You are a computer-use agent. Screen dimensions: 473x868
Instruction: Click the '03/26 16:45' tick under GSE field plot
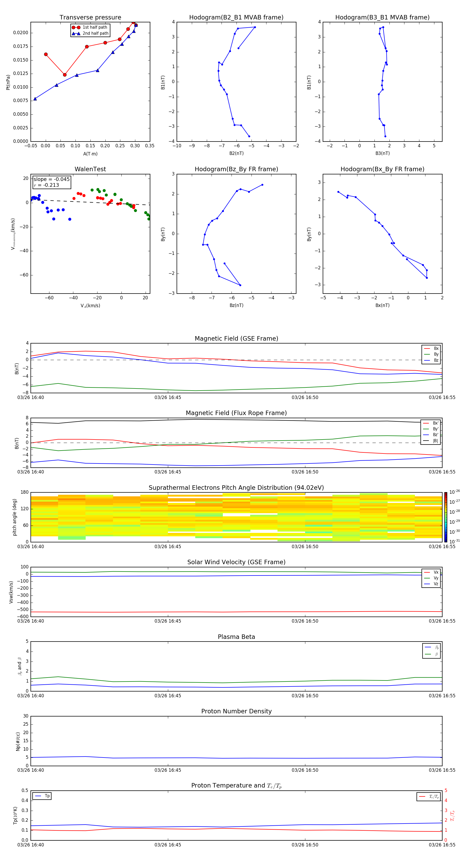(168, 398)
